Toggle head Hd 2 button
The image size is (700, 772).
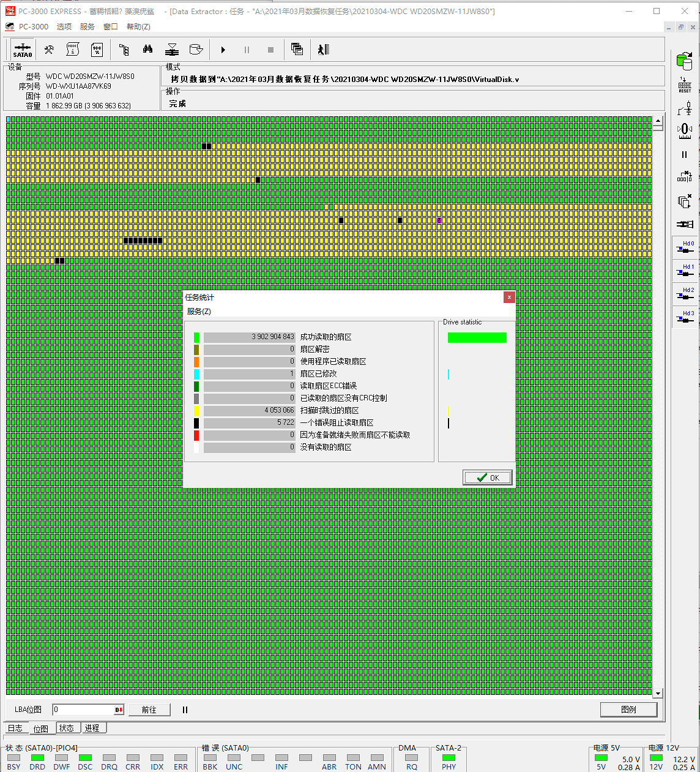pos(685,295)
